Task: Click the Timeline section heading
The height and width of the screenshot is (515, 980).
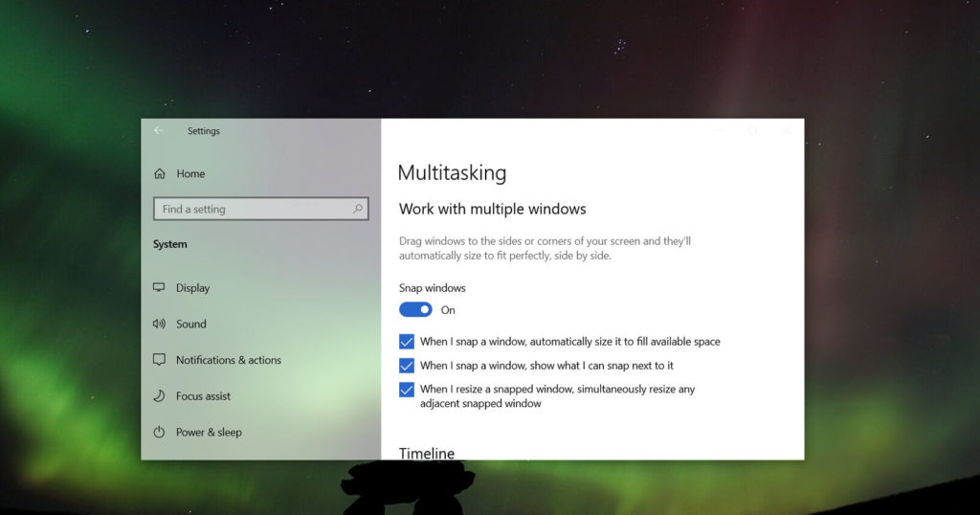Action: click(x=427, y=453)
